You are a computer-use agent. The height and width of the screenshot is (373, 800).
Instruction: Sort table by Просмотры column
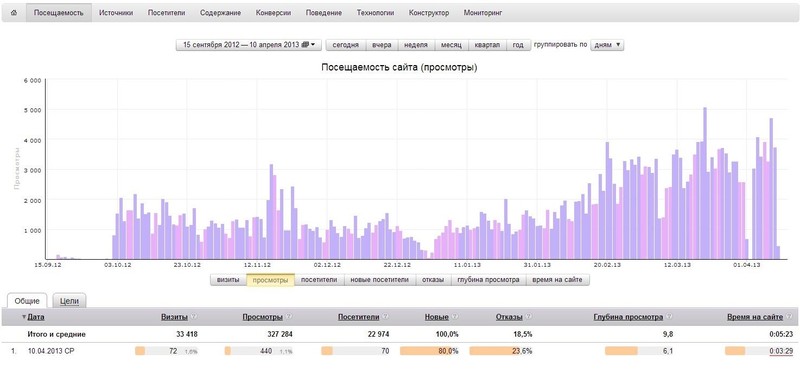point(263,317)
